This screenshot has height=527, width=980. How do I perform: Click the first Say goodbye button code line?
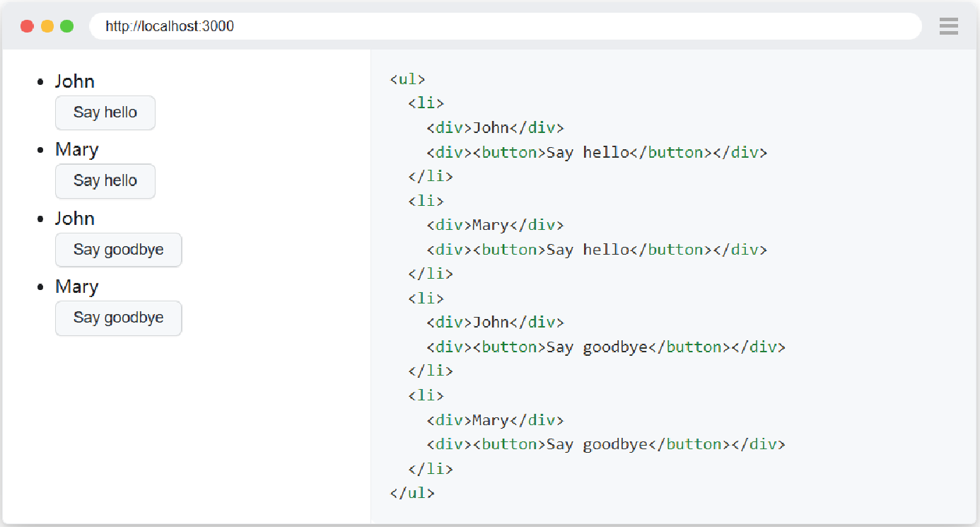click(606, 347)
